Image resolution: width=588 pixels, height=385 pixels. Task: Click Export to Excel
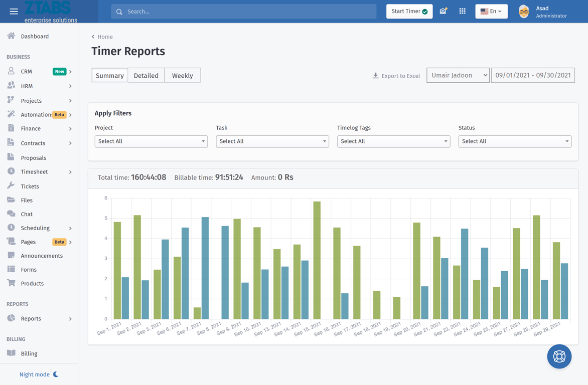point(396,76)
